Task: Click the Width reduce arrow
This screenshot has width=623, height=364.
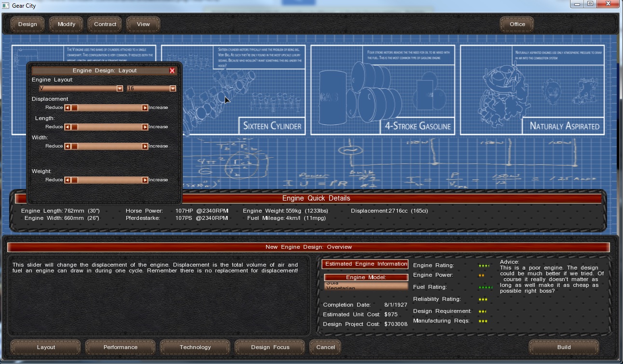Action: tap(68, 146)
